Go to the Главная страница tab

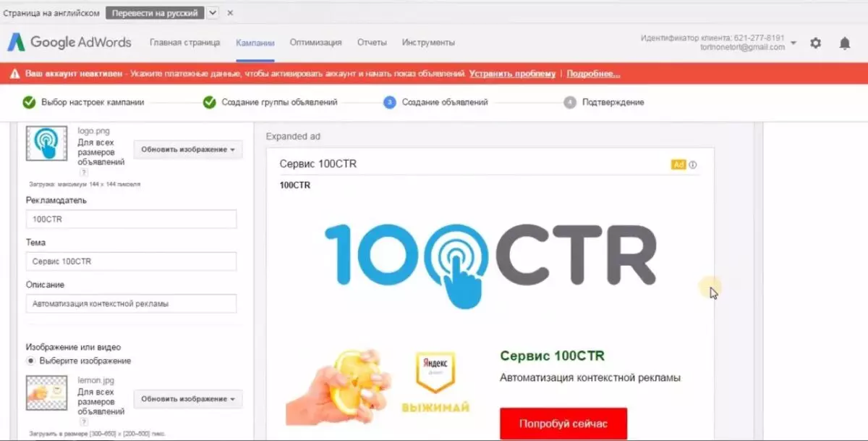(x=184, y=42)
